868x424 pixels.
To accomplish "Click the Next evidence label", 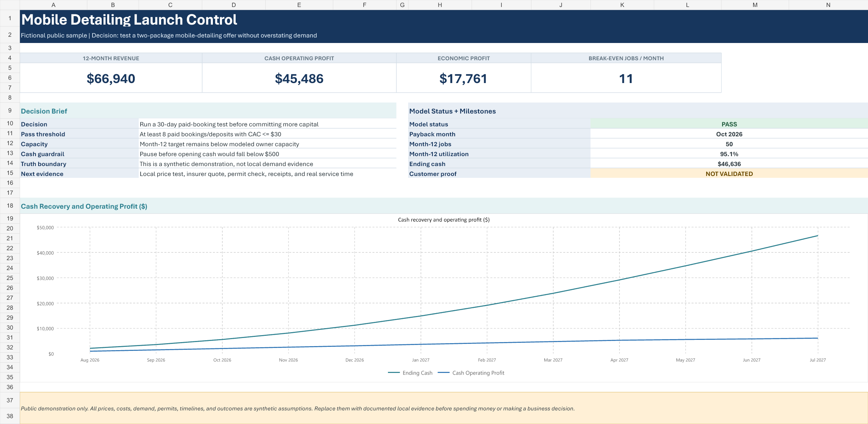I will [x=79, y=174].
